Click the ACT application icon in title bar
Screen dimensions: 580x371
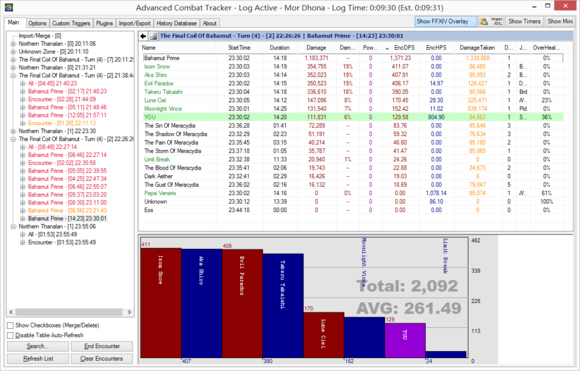click(9, 7)
